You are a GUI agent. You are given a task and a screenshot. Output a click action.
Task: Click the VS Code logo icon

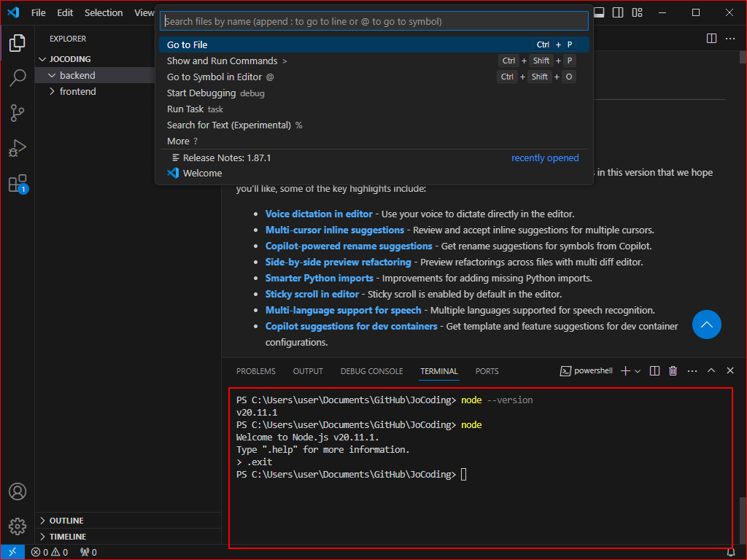tap(13, 12)
